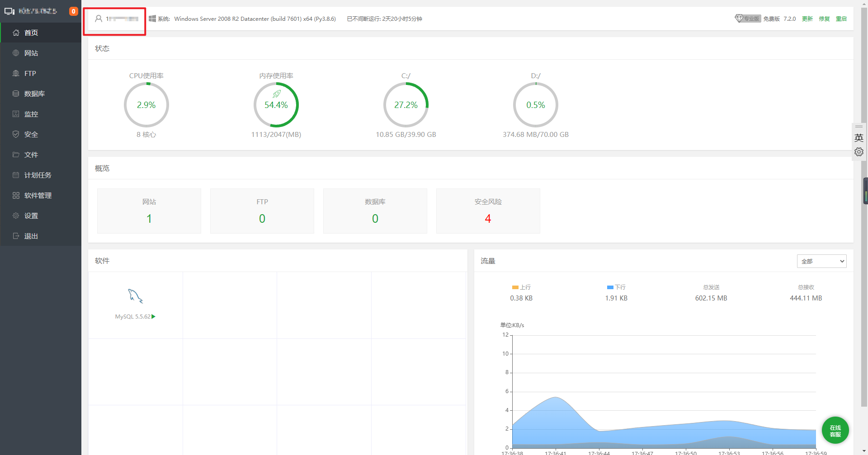The image size is (868, 455).
Task: Click the 设置 gear icon in sidebar
Action: click(x=16, y=216)
